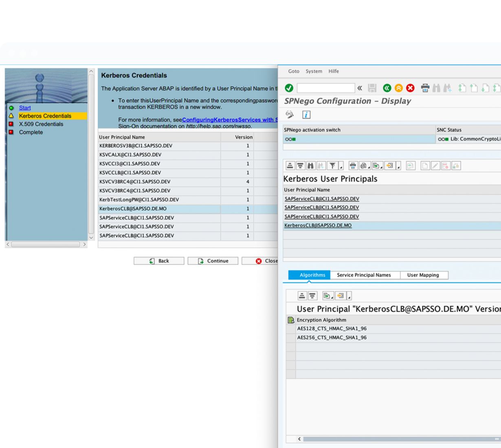Open KerberosCLB@SAPSSO.DE.MO principal link
Screen dimensions: 501x448
coord(318,226)
